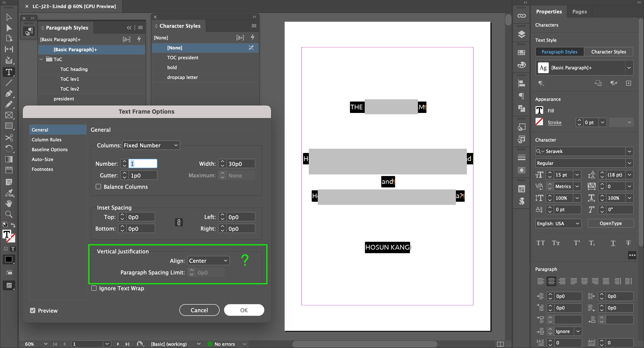The width and height of the screenshot is (644, 348).
Task: Toggle the inset spacing chain link
Action: pos(178,223)
